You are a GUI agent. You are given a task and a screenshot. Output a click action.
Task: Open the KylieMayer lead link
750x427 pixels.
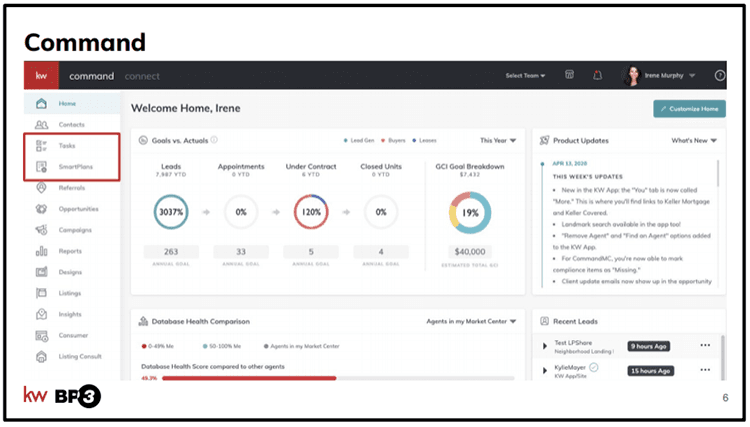tap(570, 367)
